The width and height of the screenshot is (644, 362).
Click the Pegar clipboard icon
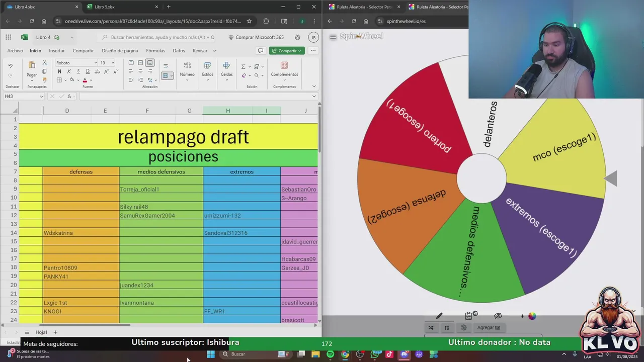point(32,65)
